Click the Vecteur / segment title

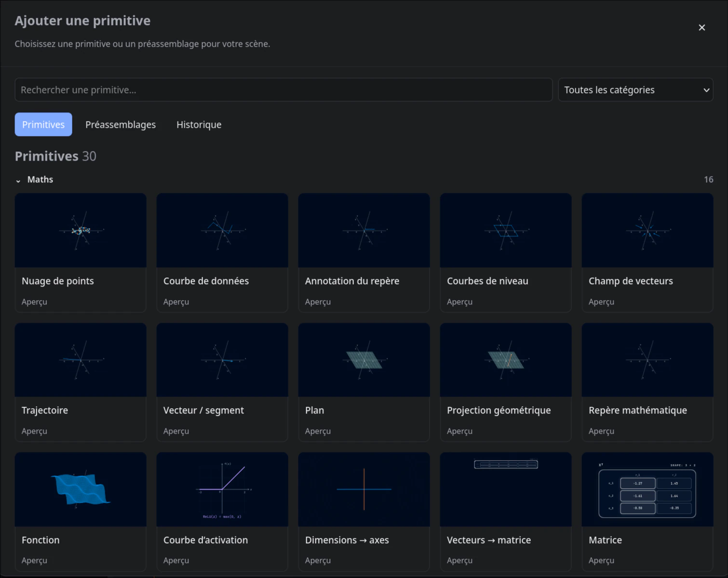(203, 410)
